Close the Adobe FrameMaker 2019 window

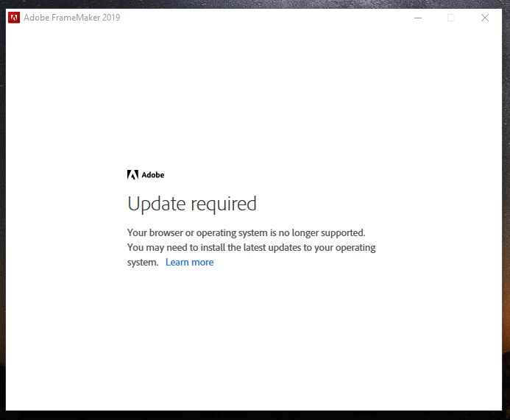tap(485, 18)
